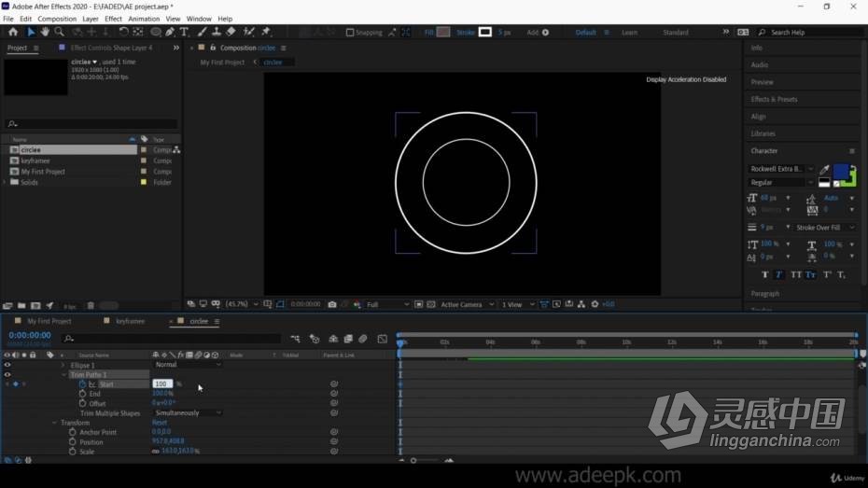Select the Rotation tool
Screen dimensions: 868x488
point(123,32)
